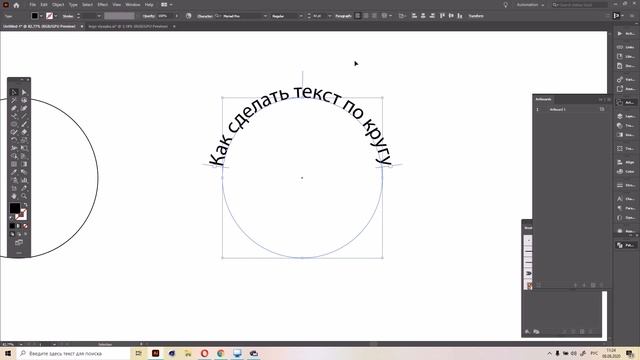The width and height of the screenshot is (640, 360).
Task: Horizontally center-align objects in the control bar
Action: [423, 16]
